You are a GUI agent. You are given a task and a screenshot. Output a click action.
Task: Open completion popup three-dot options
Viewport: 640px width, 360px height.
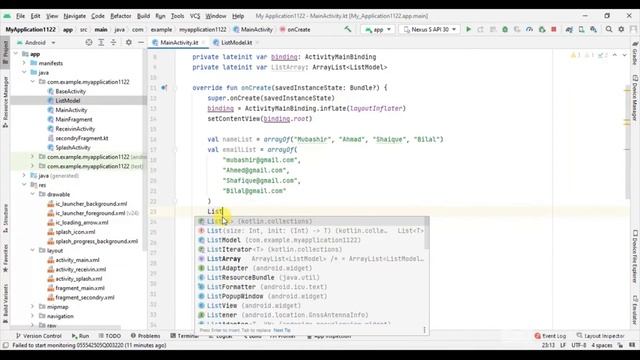[424, 330]
